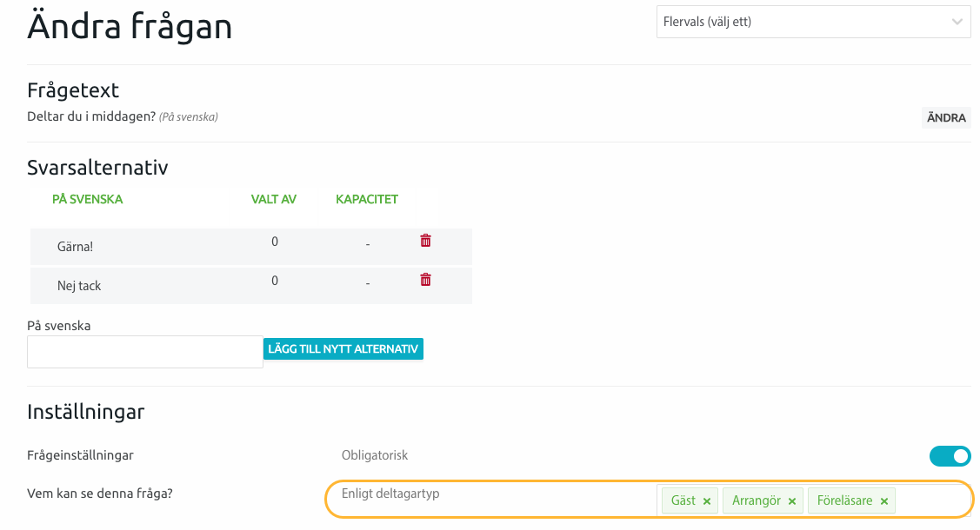The width and height of the screenshot is (980, 530).
Task: Click the PÅ SVENSKA column header
Action: 87,199
